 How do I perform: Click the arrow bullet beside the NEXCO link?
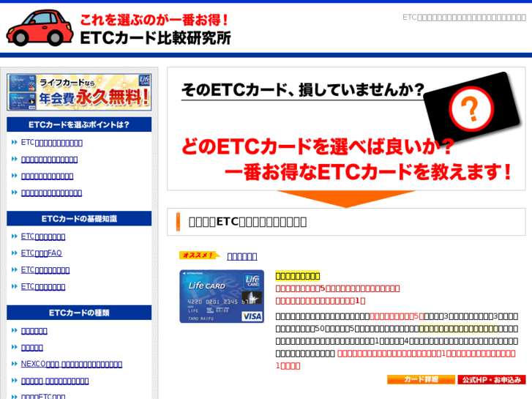[14, 364]
